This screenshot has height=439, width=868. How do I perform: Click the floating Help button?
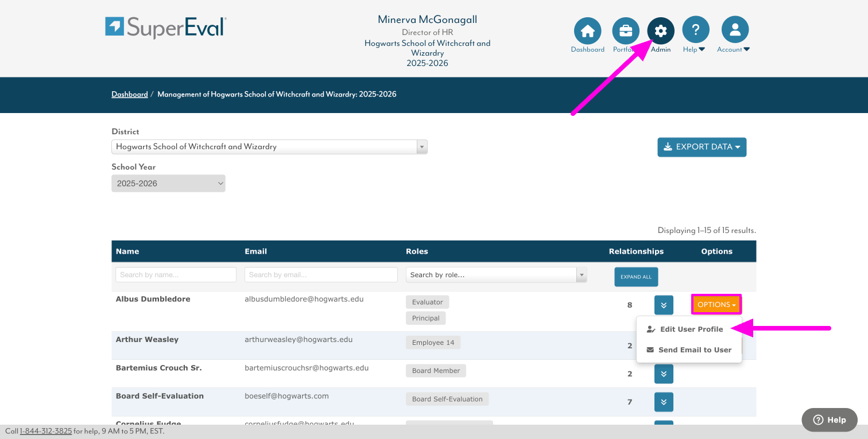[830, 419]
